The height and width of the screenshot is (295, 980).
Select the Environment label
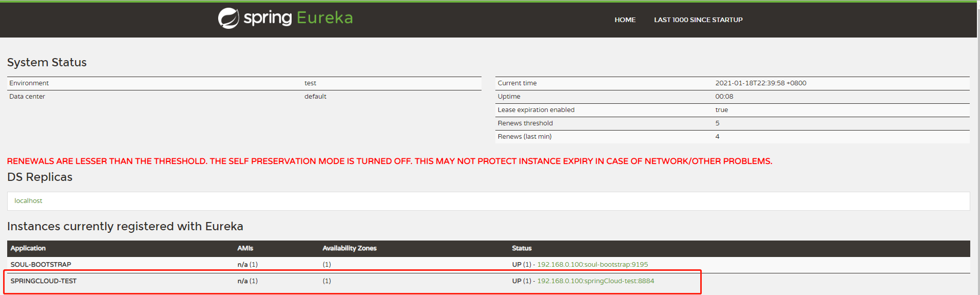point(29,83)
